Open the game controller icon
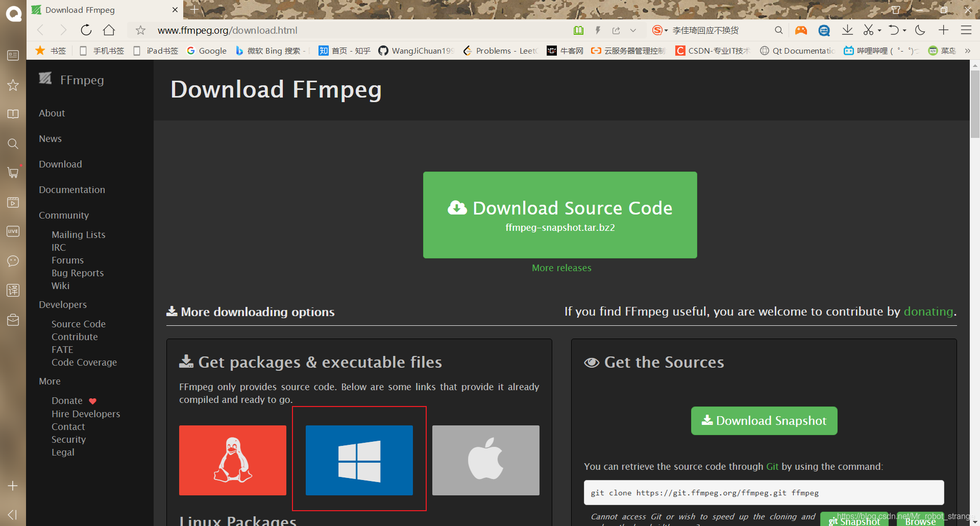 [801, 31]
